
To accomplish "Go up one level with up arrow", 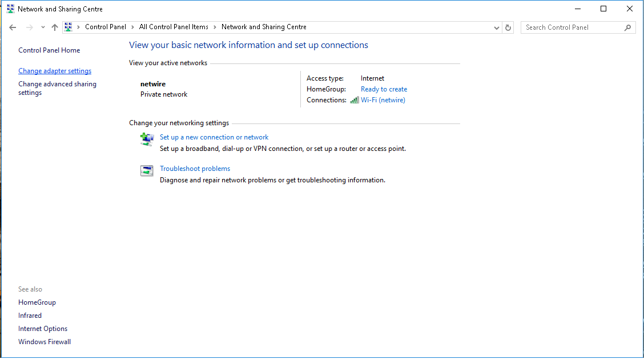I will pyautogui.click(x=55, y=27).
